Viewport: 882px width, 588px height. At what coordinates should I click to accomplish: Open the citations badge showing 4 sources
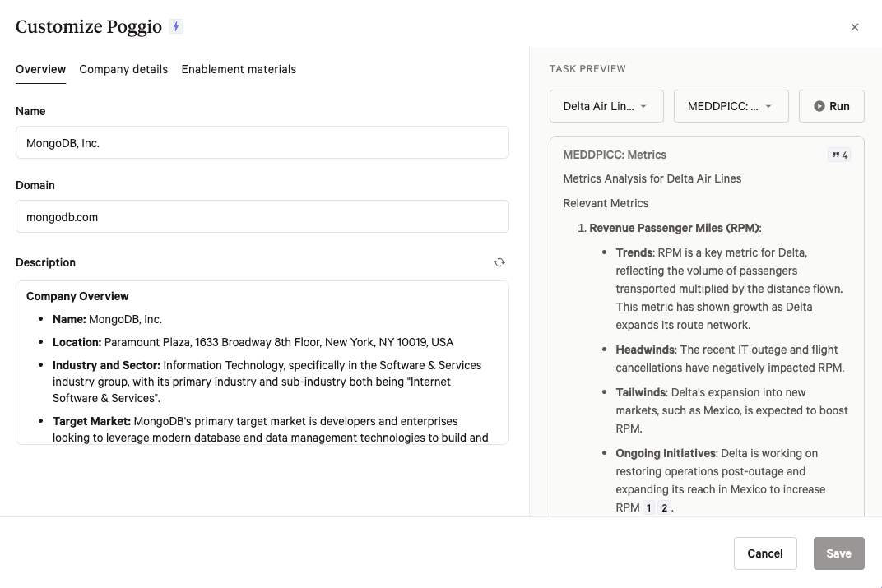point(838,155)
